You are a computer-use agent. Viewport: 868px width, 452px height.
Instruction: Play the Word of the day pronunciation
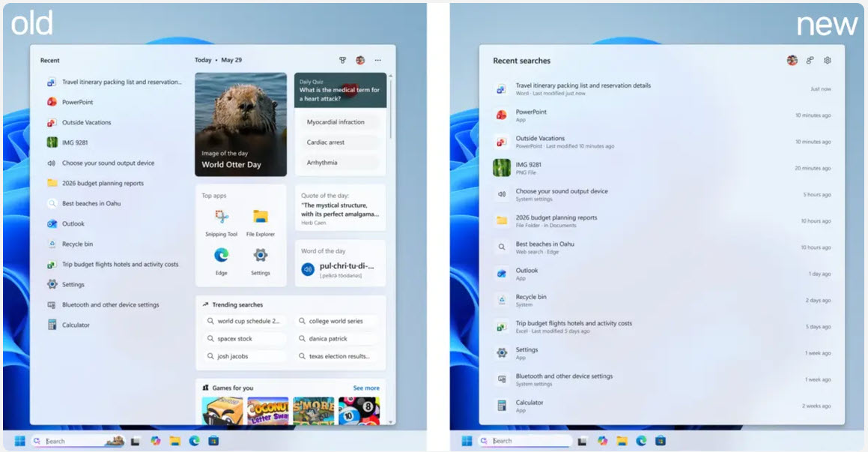pos(308,269)
